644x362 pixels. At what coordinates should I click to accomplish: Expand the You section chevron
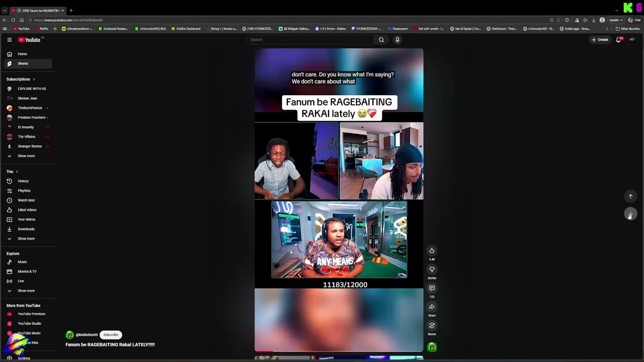coord(17,171)
